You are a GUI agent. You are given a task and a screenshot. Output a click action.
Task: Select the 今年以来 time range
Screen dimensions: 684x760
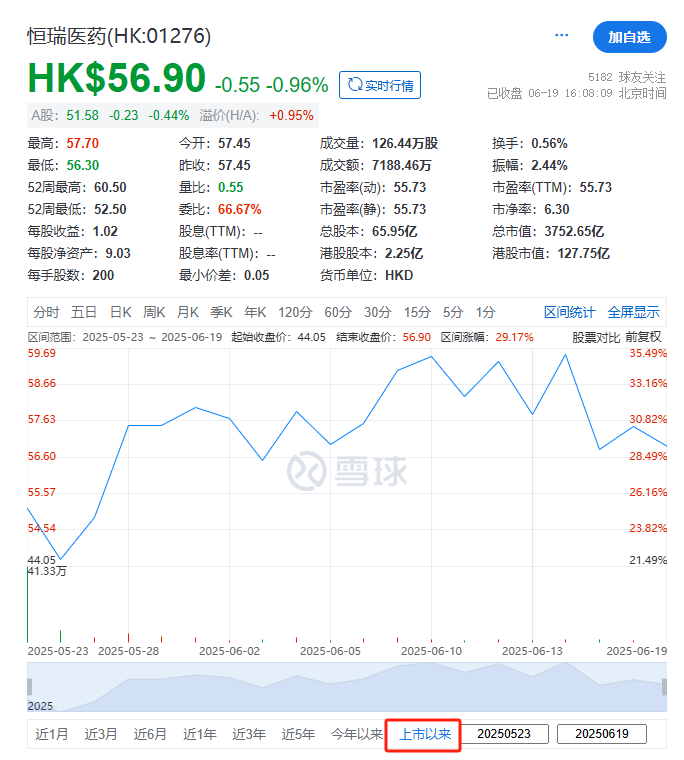357,734
